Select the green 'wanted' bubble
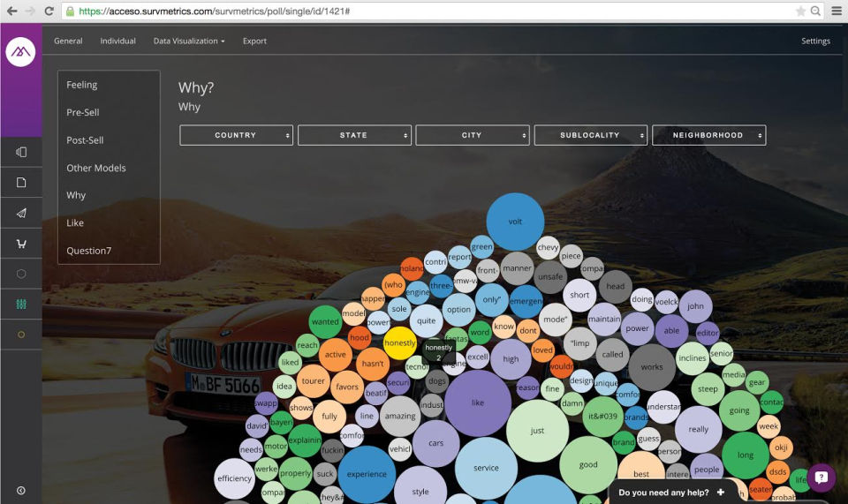This screenshot has height=504, width=848. pyautogui.click(x=325, y=322)
